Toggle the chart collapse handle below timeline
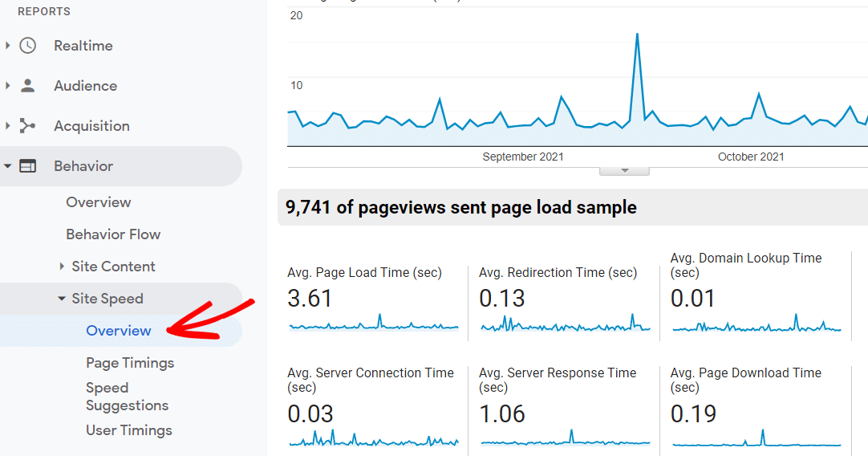Image resolution: width=868 pixels, height=456 pixels. coord(624,171)
